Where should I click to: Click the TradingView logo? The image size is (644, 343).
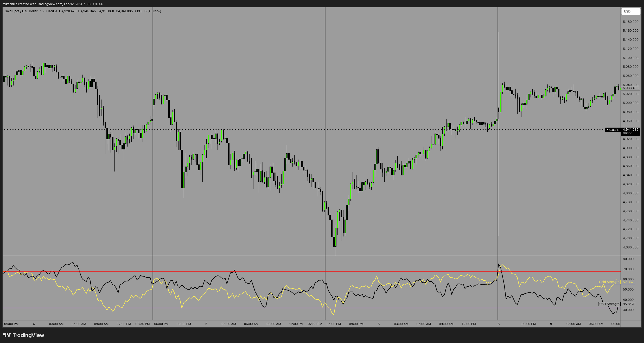pos(24,335)
